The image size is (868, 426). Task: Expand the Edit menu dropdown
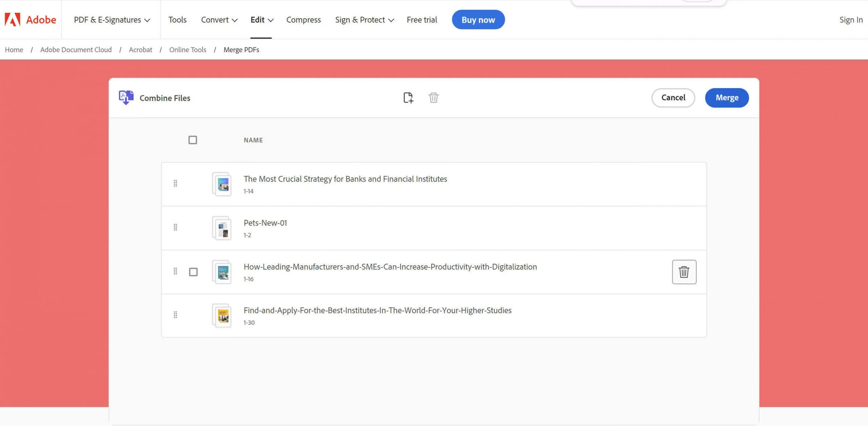[x=261, y=19]
